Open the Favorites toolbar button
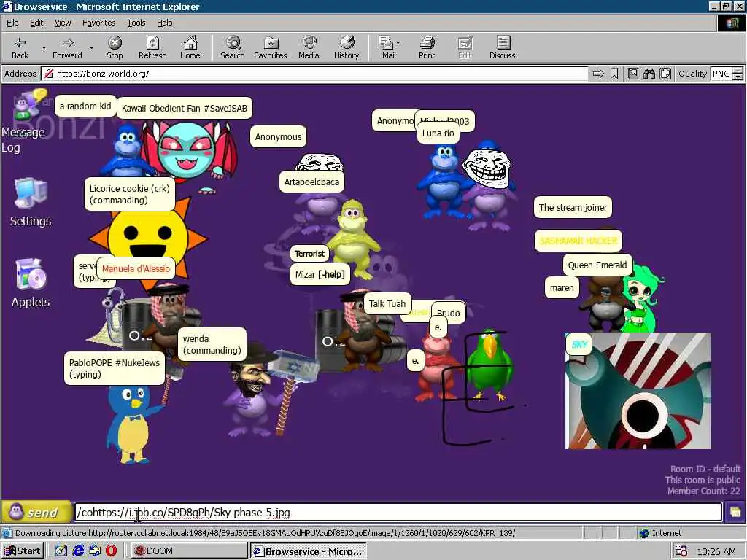Screen dimensions: 747x560 (270, 47)
